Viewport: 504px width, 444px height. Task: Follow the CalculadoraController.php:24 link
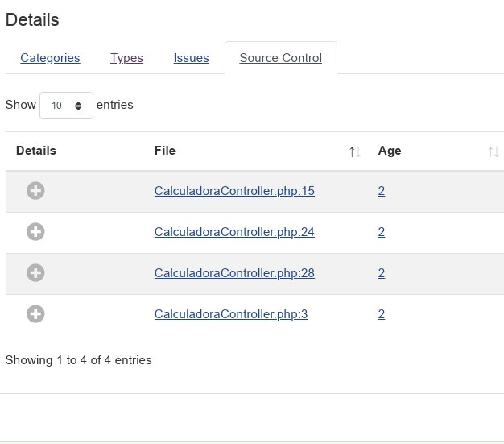234,232
